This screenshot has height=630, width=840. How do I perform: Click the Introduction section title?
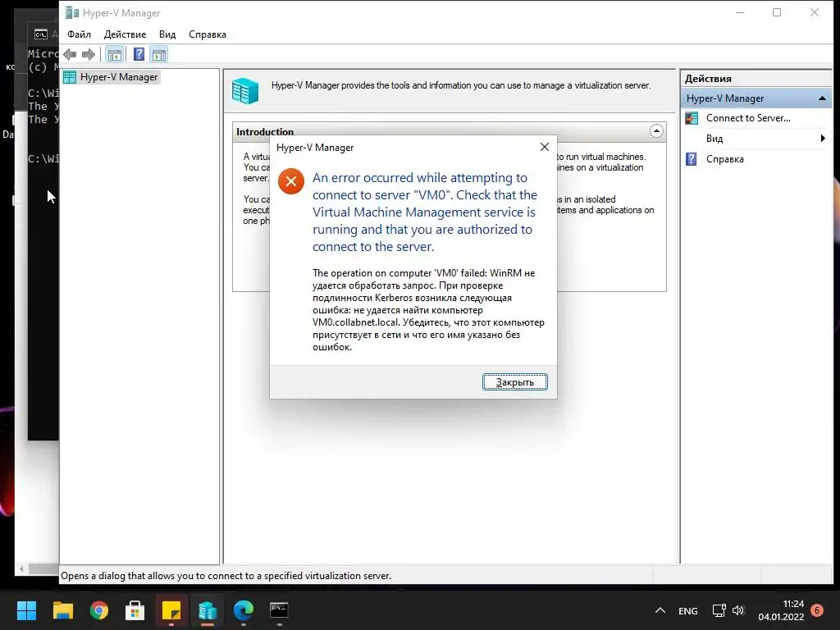265,132
